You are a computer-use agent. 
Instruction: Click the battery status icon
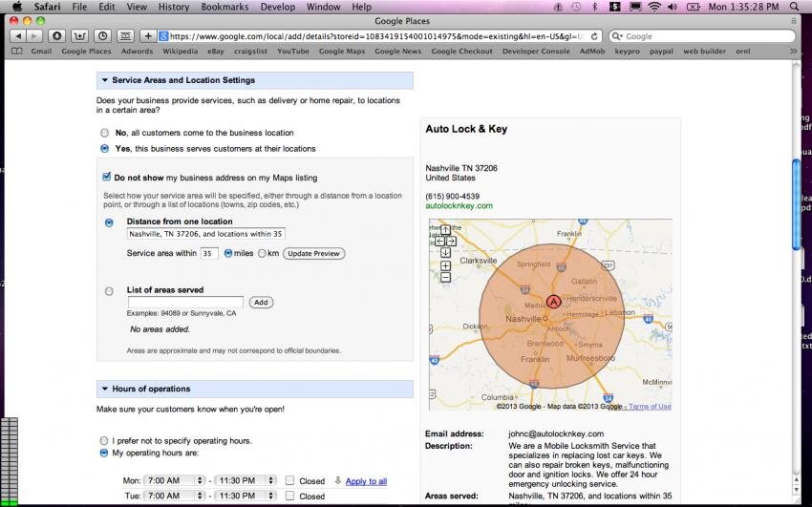[x=693, y=7]
